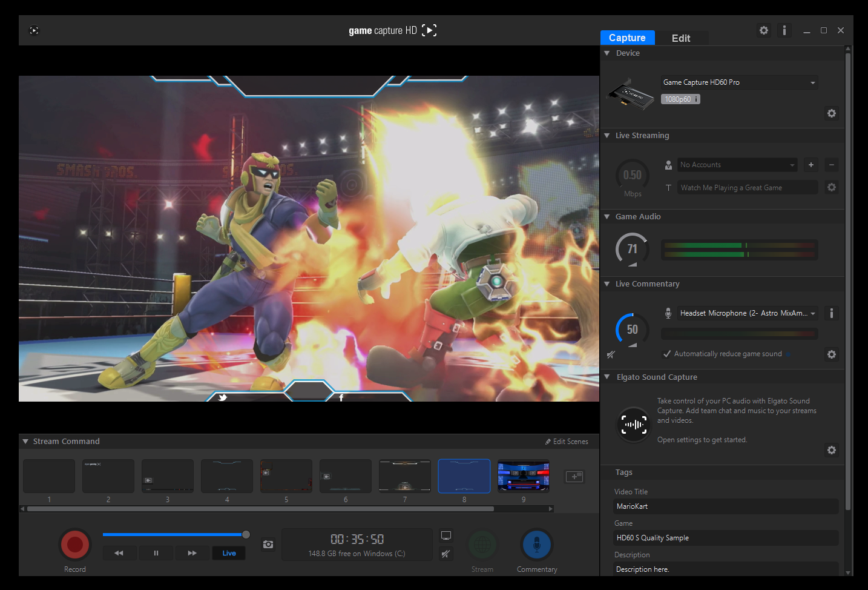
Task: Take a screenshot with the camera icon
Action: (x=268, y=545)
